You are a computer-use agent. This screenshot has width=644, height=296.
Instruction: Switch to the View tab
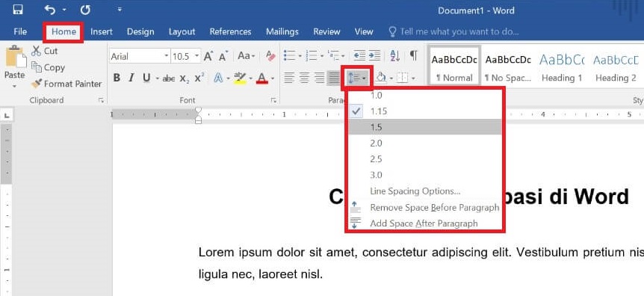[x=364, y=31]
